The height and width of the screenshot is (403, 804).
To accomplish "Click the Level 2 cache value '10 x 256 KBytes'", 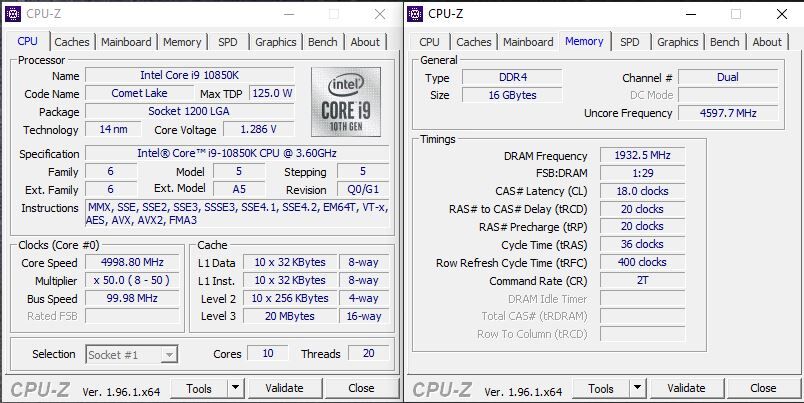I will point(290,298).
